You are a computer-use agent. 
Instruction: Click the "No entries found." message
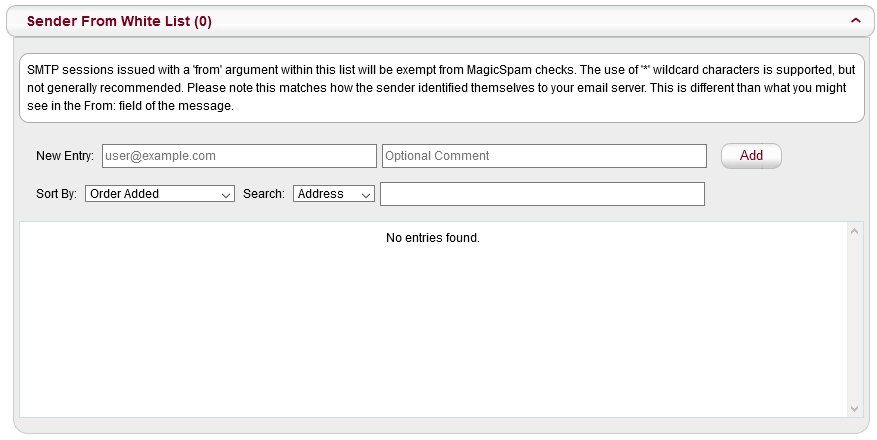point(433,238)
